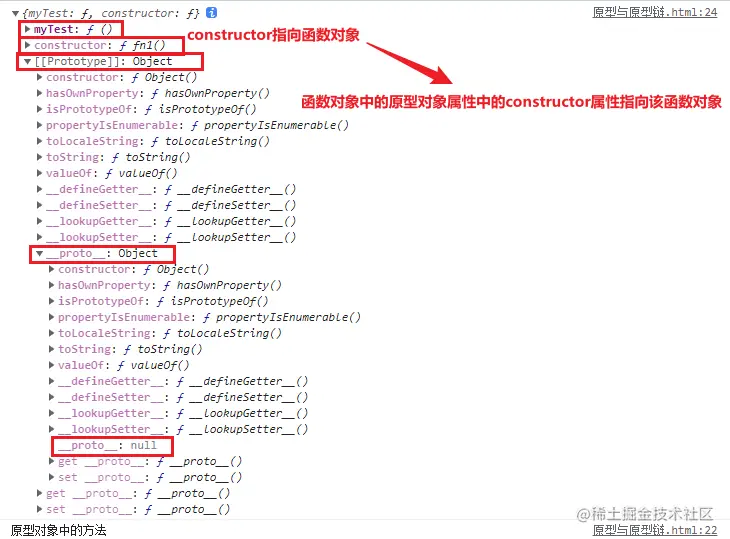Expand hasOwnProperty inside the __proto__: Object node
The height and width of the screenshot is (539, 730).
(52, 285)
